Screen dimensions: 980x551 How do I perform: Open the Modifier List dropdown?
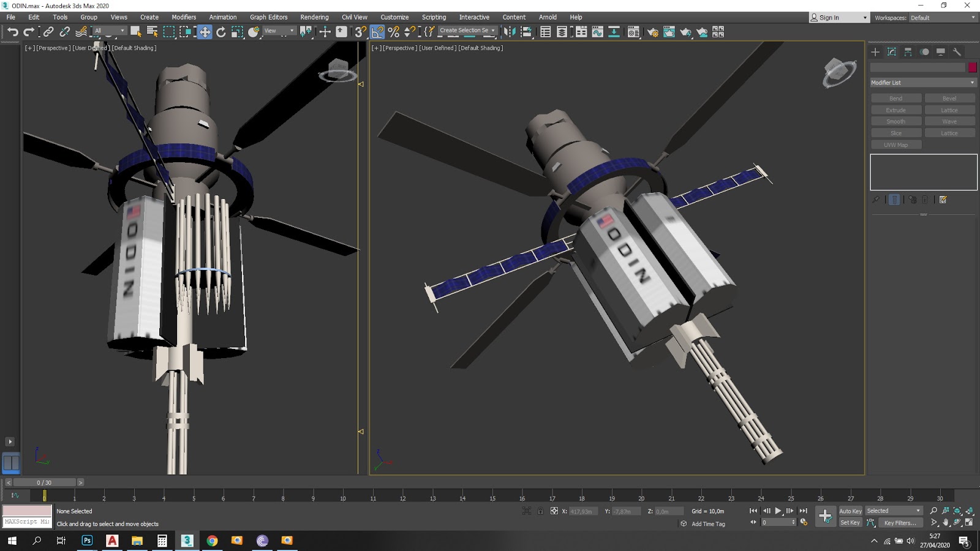coord(922,81)
